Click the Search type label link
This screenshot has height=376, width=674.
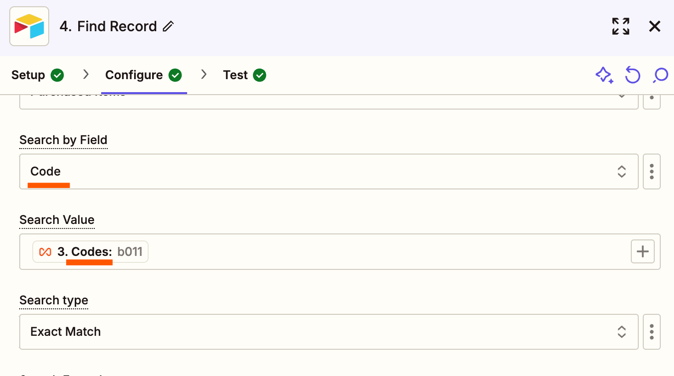54,300
